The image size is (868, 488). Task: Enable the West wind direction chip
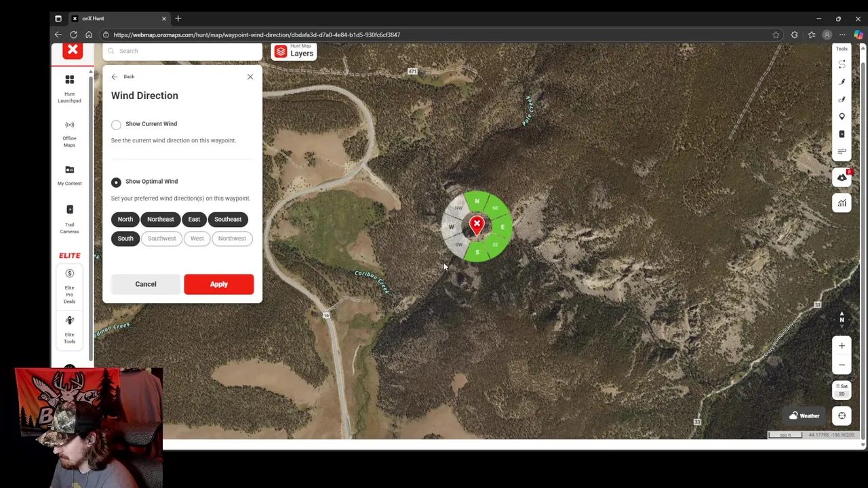197,238
